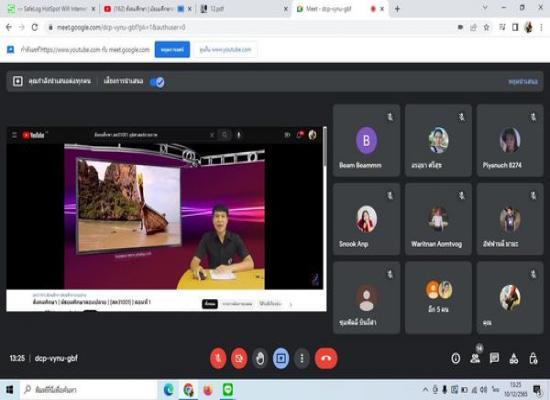Bookmark this page with star icon
The width and height of the screenshot is (550, 400).
[487, 27]
